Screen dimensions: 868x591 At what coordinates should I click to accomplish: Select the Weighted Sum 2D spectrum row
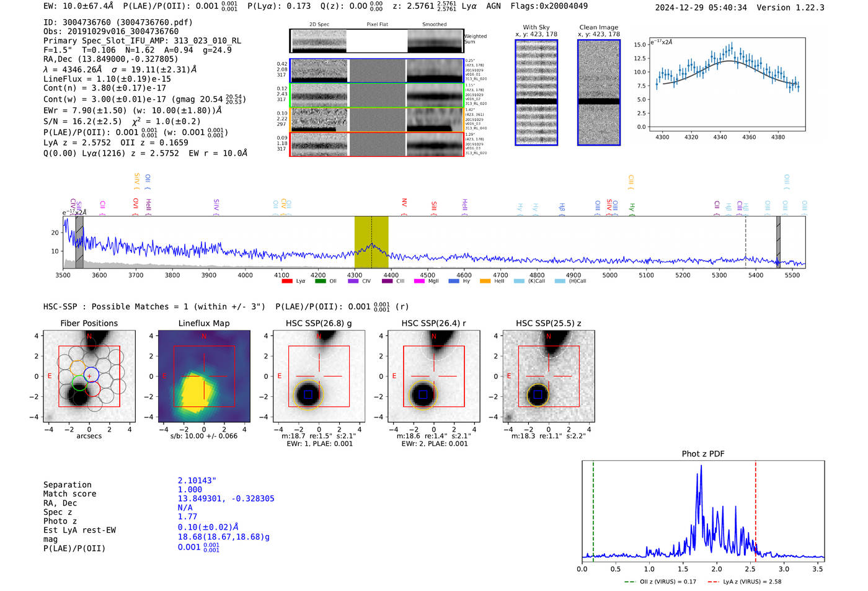coord(376,41)
